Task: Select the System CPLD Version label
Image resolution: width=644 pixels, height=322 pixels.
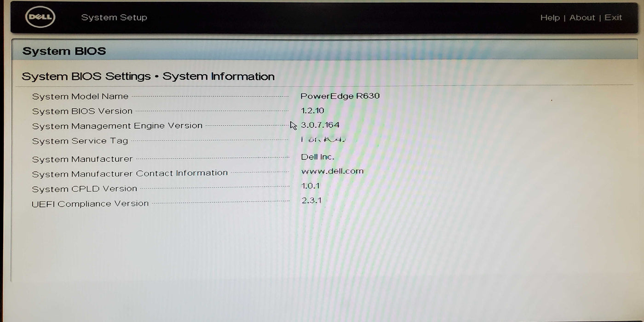Action: (x=85, y=189)
